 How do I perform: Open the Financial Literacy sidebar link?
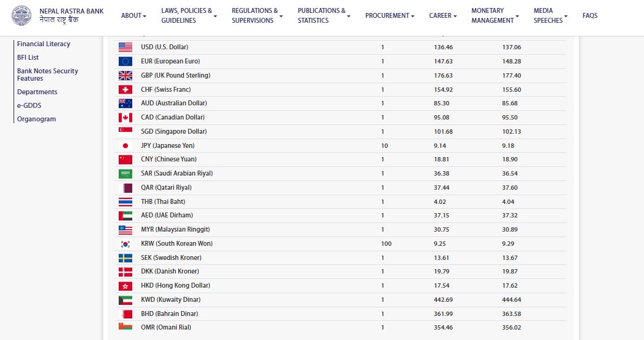coord(44,44)
